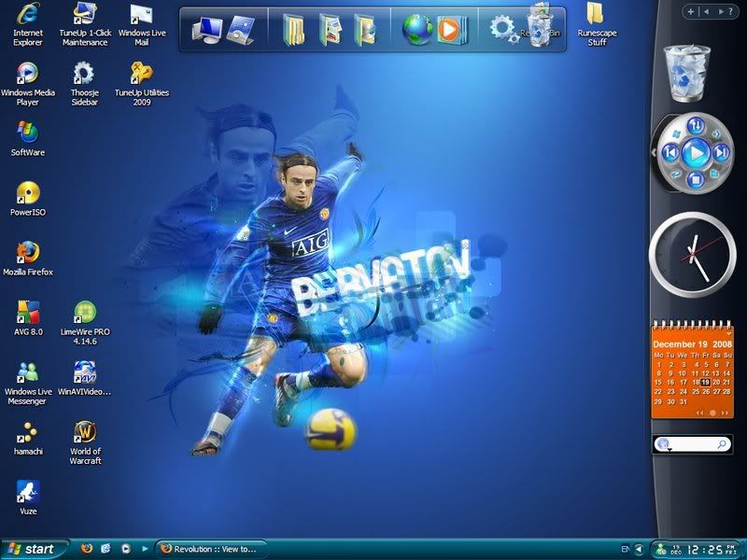Skip to previous track in media gadget
The width and height of the screenshot is (747, 560).
click(669, 153)
